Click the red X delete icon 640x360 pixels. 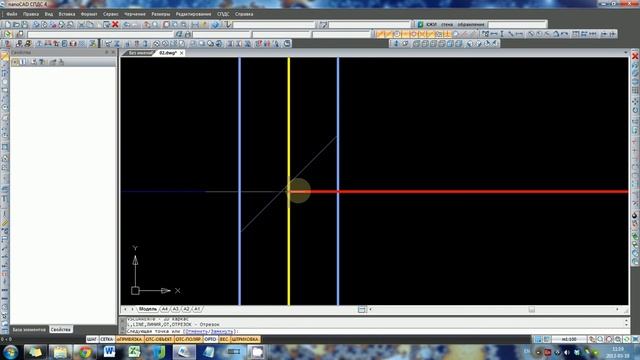[x=115, y=24]
